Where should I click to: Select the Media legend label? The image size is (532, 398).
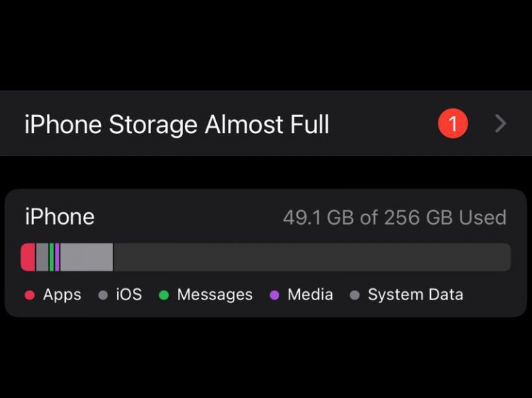tap(310, 295)
